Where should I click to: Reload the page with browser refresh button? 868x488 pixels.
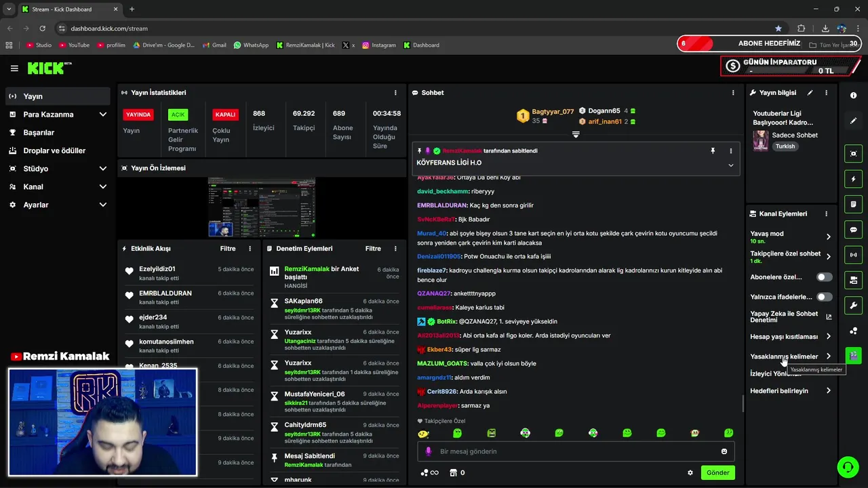point(42,28)
